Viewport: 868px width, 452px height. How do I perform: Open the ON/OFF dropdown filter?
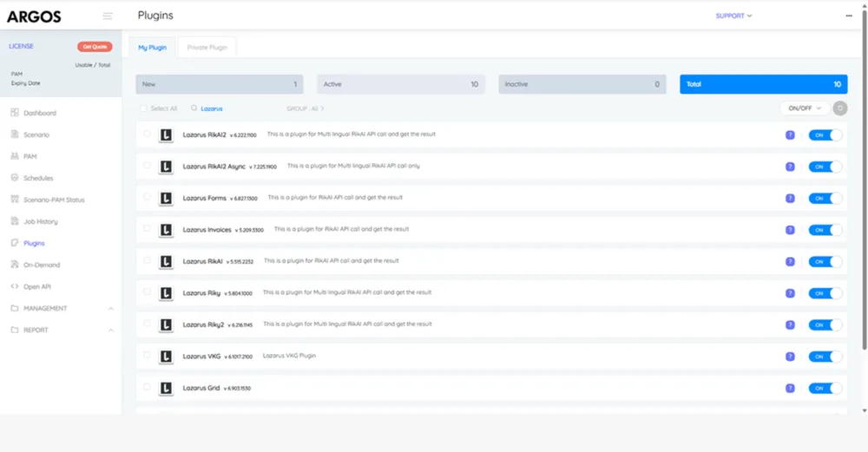click(804, 108)
